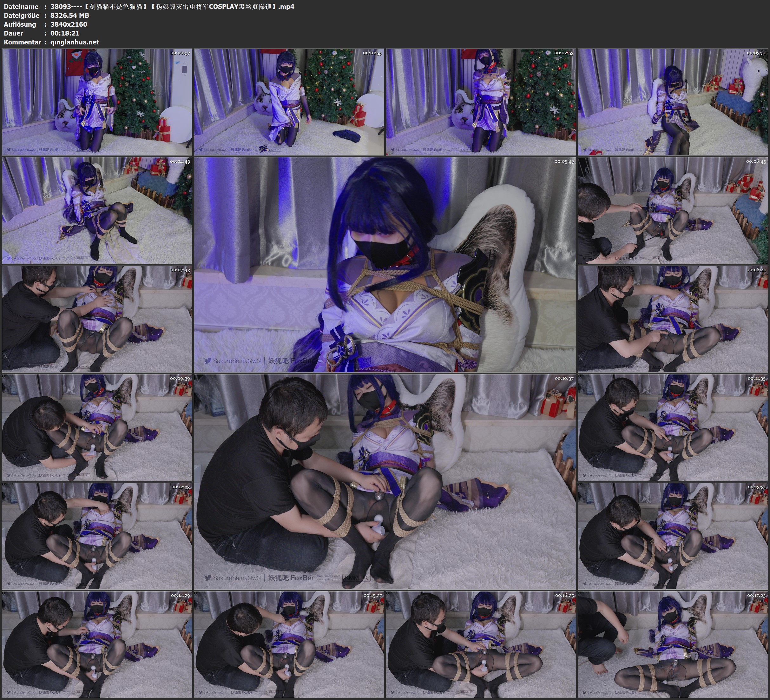The image size is (770, 700).
Task: Click the thumbnail at 00:08:41
Action: [673, 319]
